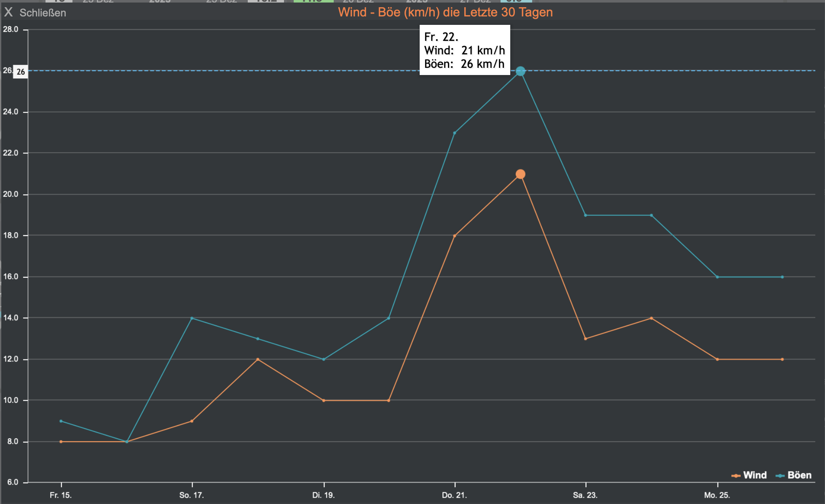Click the Fr. 22. tooltip box
This screenshot has height=504, width=825.
[464, 50]
